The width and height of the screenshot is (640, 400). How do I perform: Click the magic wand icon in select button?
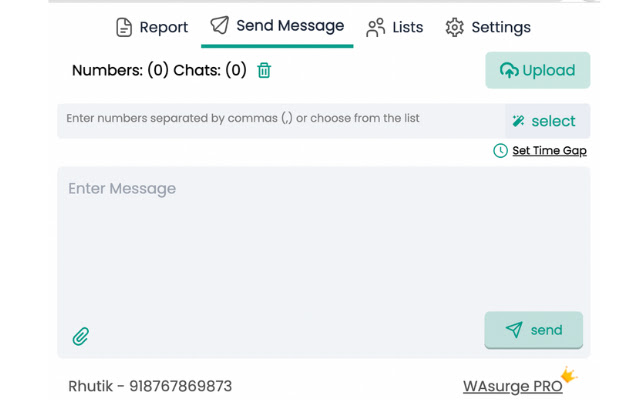pyautogui.click(x=518, y=121)
